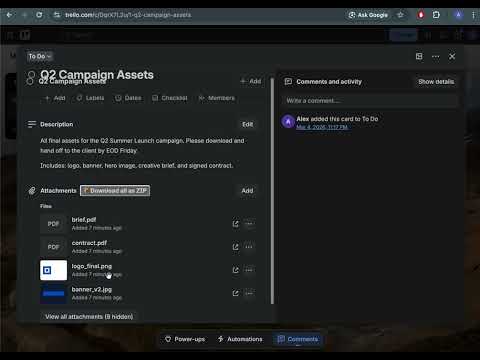Open the Labels option
Image resolution: width=480 pixels, height=360 pixels.
[90, 98]
